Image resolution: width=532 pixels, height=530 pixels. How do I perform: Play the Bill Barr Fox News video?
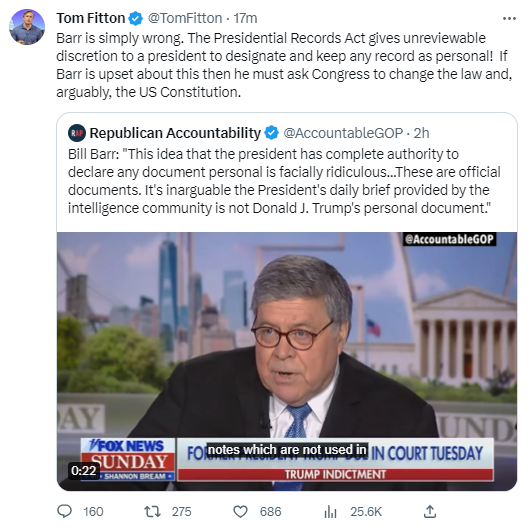click(x=287, y=361)
